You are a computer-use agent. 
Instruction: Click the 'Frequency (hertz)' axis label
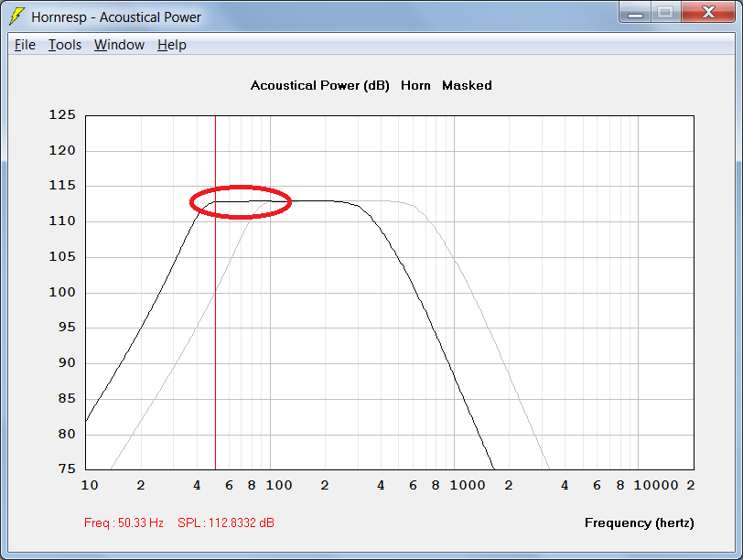[x=640, y=523]
